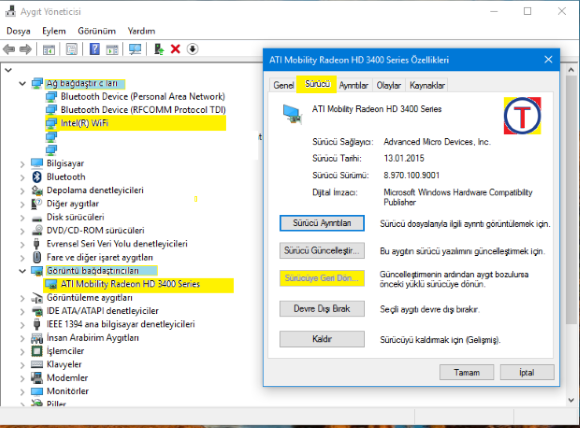Viewport: 580px width, 428px height.
Task: Click the Klavyeler keyboard icon
Action: [37, 364]
